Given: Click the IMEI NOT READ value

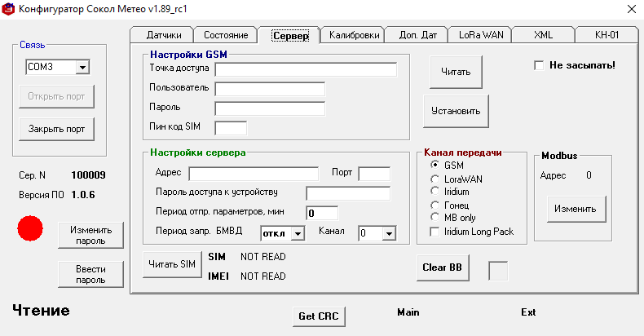Looking at the screenshot, I should 263,276.
